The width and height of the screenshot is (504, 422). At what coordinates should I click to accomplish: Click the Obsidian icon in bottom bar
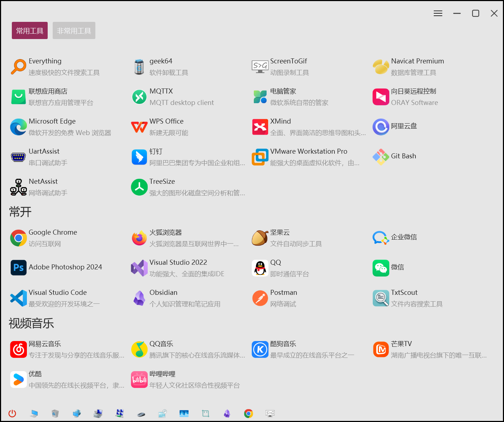tap(227, 413)
